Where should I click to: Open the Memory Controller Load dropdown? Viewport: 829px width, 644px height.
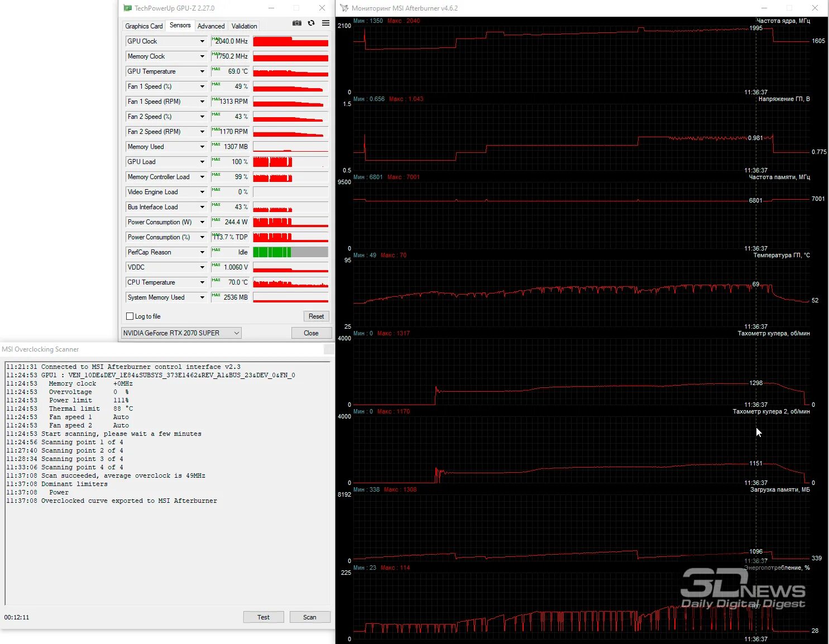[202, 177]
